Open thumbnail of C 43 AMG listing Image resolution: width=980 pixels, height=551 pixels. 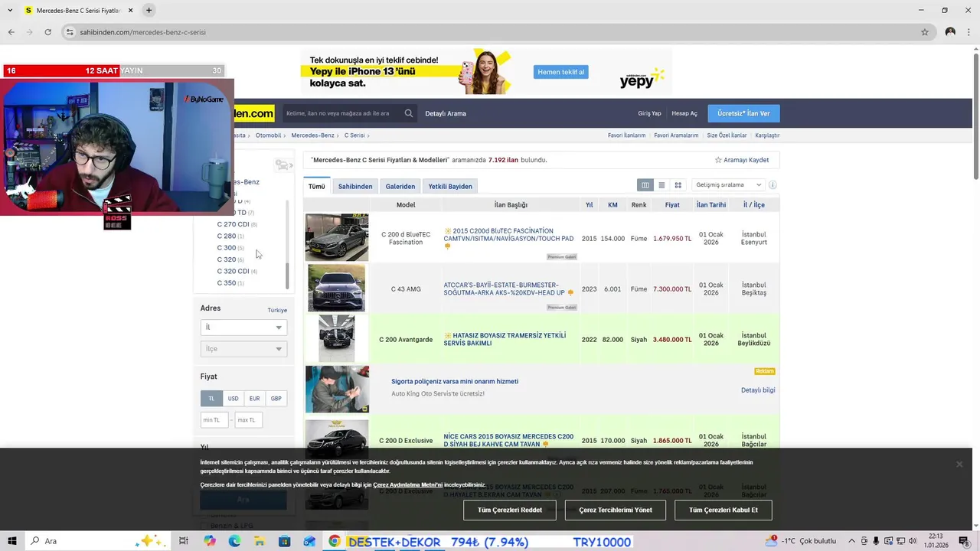coord(337,289)
